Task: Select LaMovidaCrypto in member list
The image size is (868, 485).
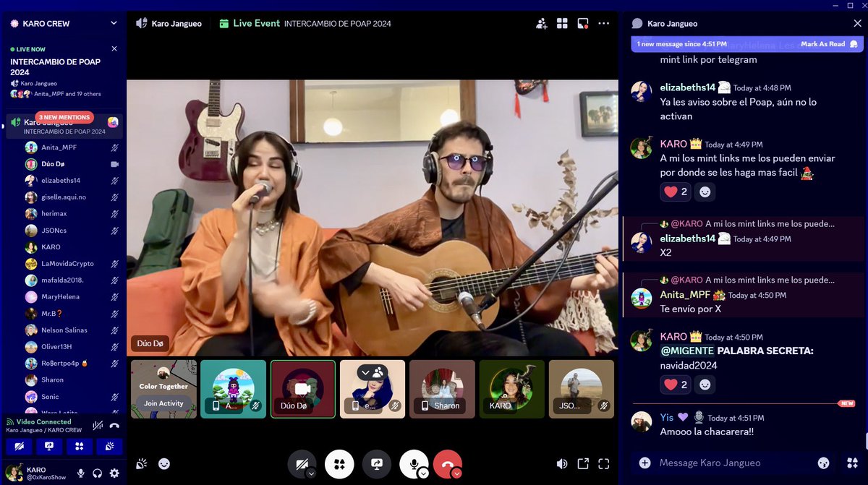Action: pos(72,264)
